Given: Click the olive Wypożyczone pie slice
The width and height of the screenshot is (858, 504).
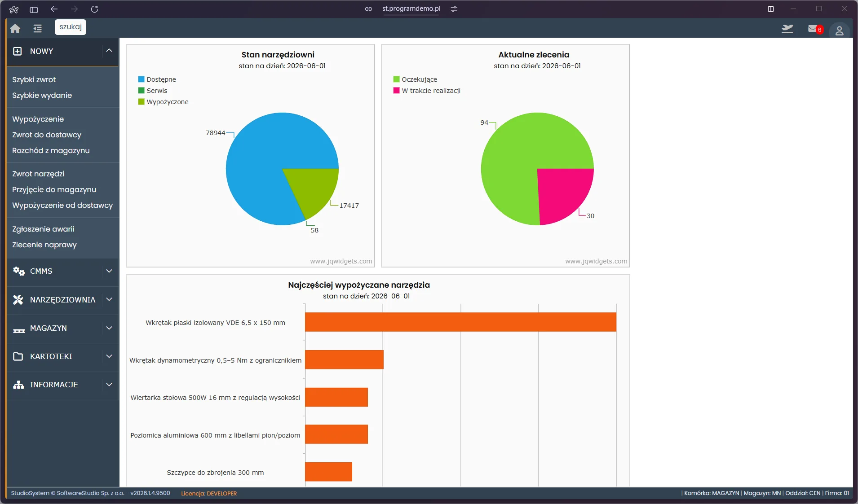Looking at the screenshot, I should [x=314, y=188].
